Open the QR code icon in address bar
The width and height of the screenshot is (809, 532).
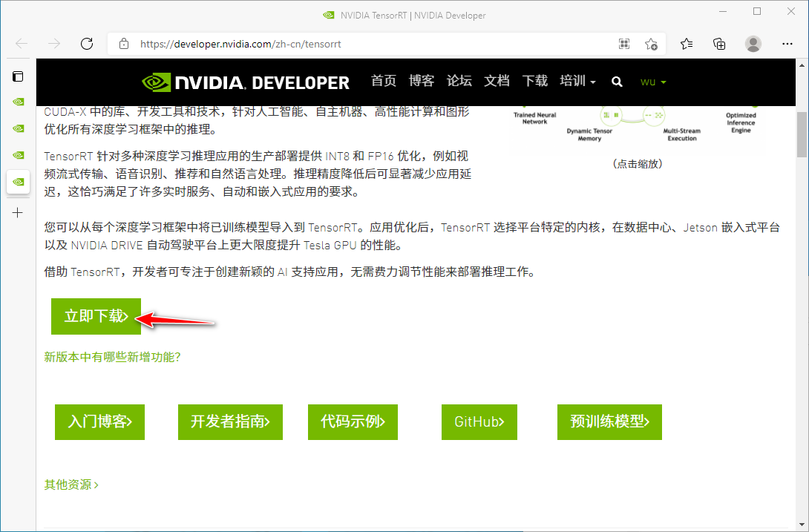(624, 44)
